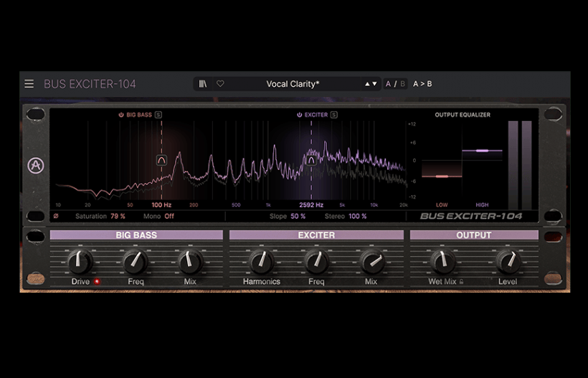The height and width of the screenshot is (378, 588).
Task: Toggle Mono Off setting
Action: pyautogui.click(x=169, y=216)
